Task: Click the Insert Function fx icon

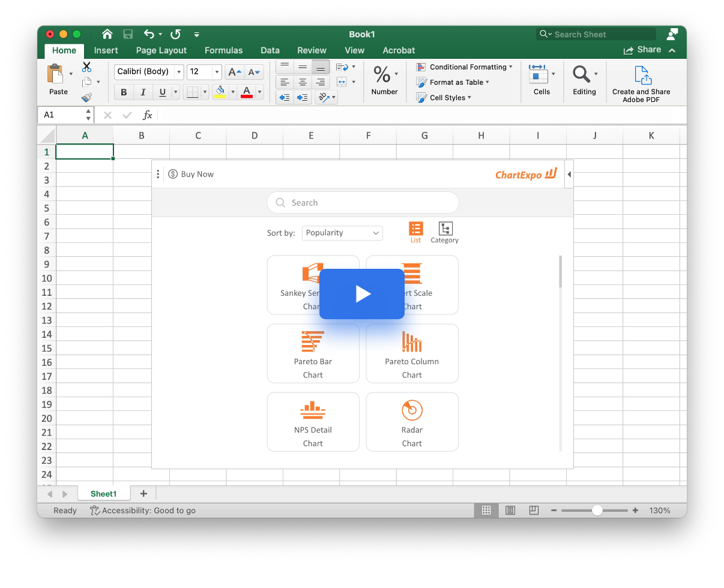Action: (x=147, y=115)
